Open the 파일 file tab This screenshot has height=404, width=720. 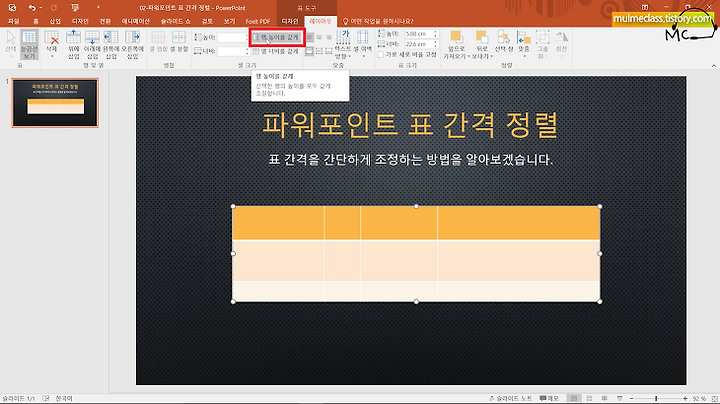[x=13, y=21]
